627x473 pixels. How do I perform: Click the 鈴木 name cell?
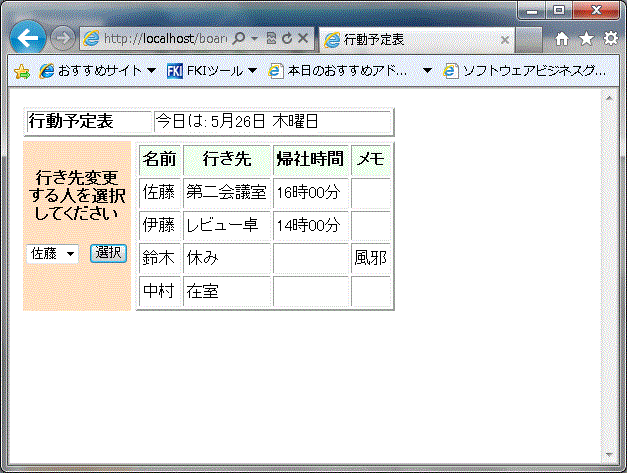(x=160, y=258)
